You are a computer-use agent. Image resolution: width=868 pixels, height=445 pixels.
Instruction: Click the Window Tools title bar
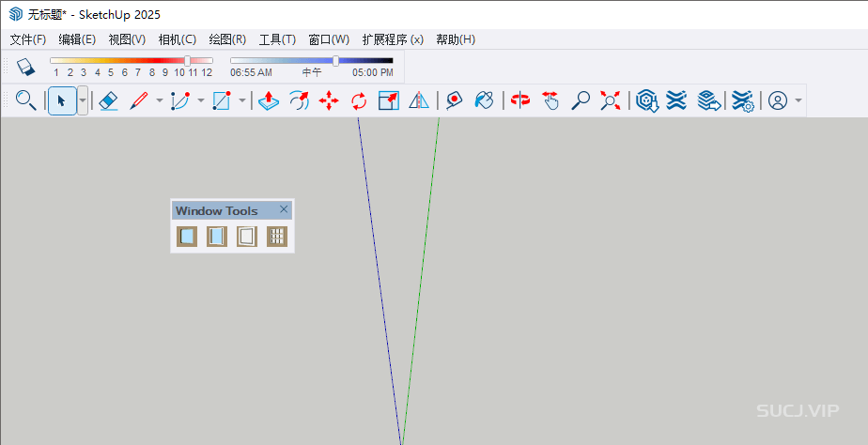point(231,210)
